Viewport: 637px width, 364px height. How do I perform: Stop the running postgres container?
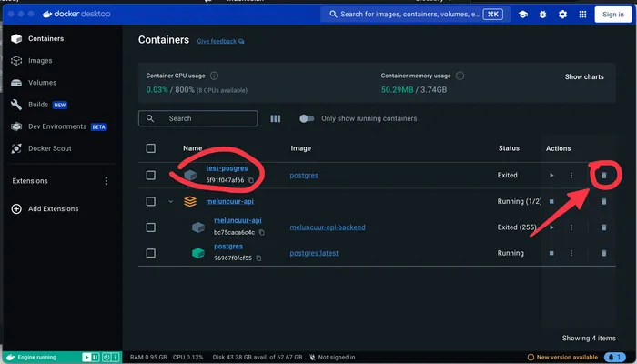(x=551, y=253)
